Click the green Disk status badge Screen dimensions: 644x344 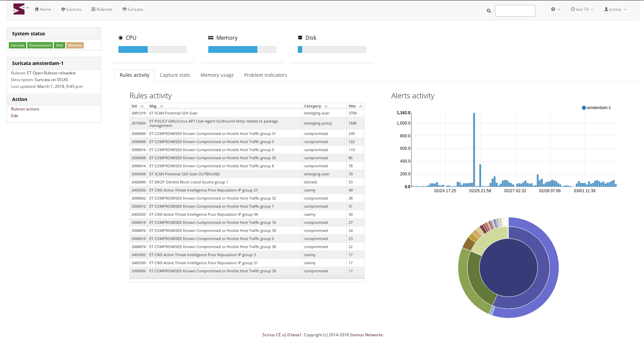(60, 45)
